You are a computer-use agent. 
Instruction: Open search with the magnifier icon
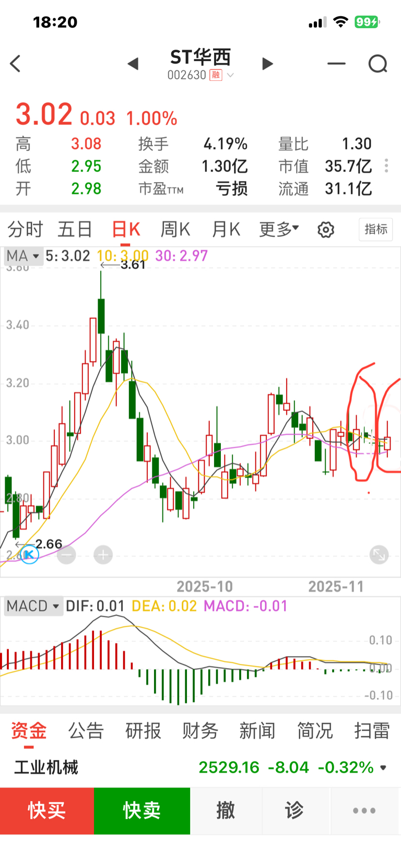[378, 64]
